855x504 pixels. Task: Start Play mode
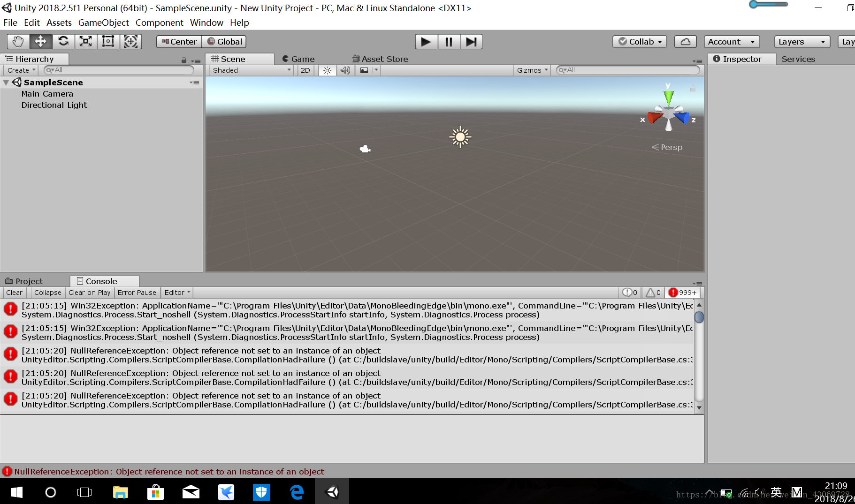426,42
